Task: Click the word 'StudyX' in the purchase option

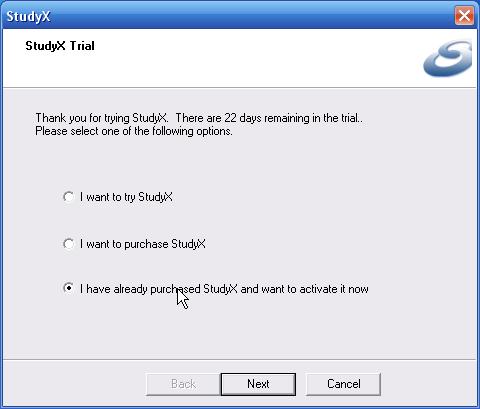Action: click(188, 244)
